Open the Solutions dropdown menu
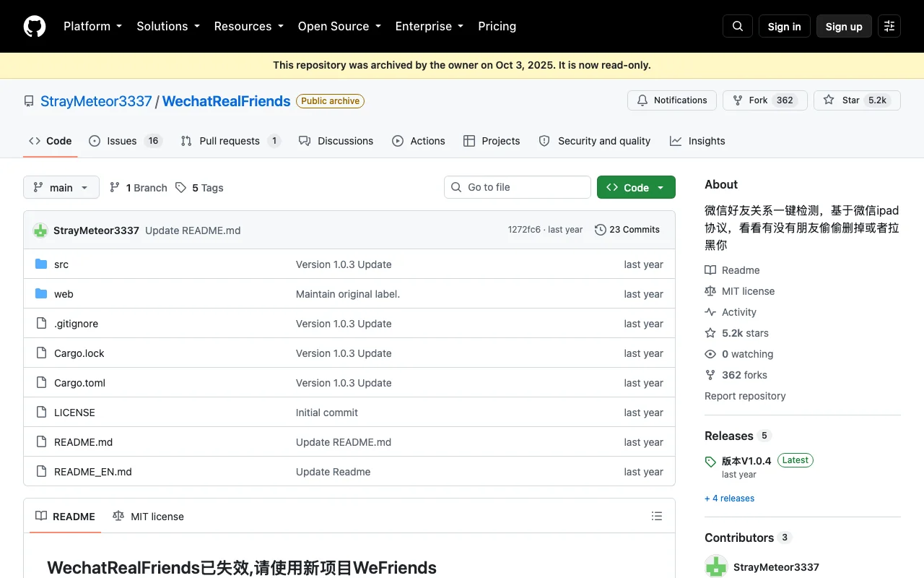 (169, 26)
